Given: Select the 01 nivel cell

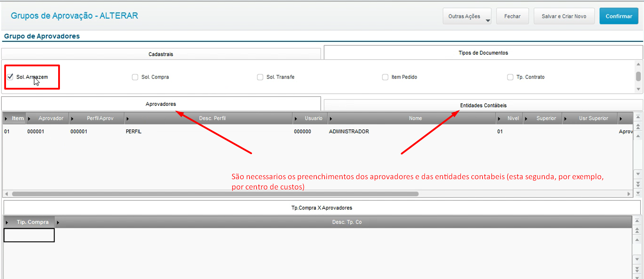Looking at the screenshot, I should point(510,132).
